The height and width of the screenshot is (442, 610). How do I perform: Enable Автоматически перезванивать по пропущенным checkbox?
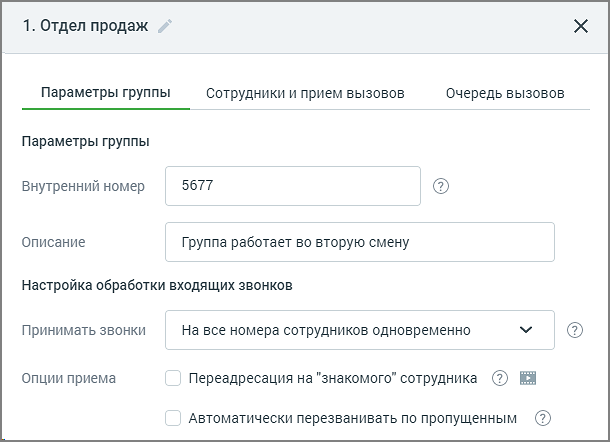[173, 418]
